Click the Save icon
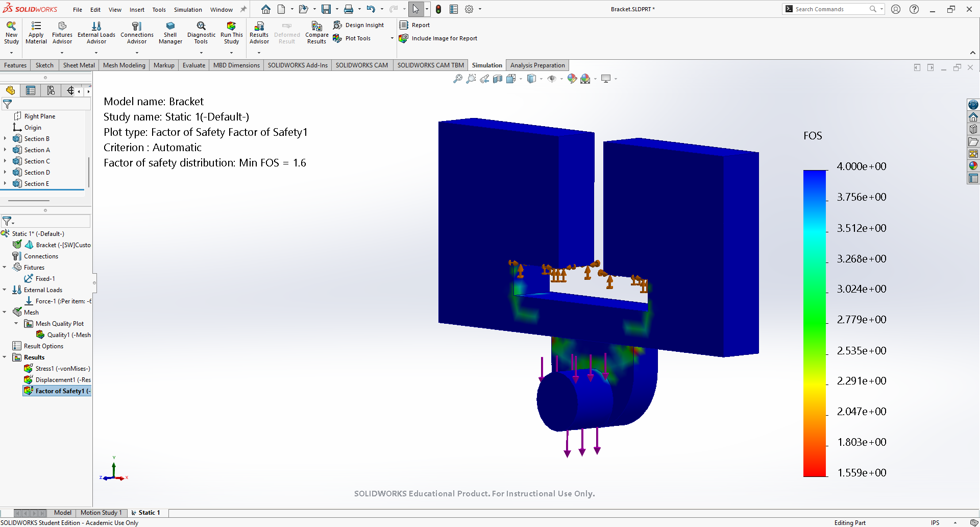Screen dimensions: 980x527 326,9
